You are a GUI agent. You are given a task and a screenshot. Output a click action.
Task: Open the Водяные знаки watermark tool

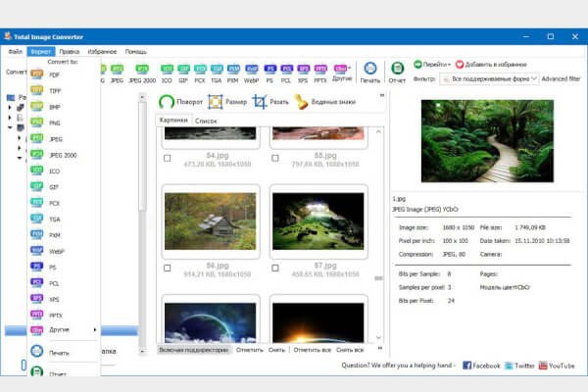324,102
